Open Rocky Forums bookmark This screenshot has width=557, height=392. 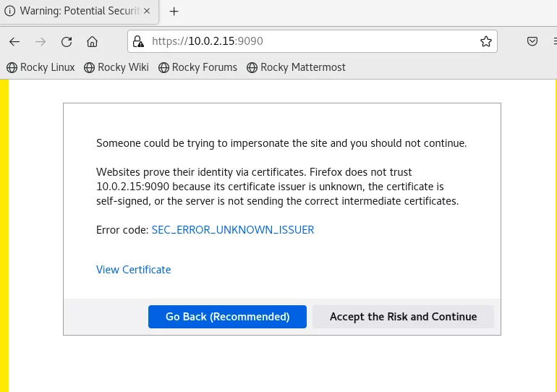click(x=198, y=67)
